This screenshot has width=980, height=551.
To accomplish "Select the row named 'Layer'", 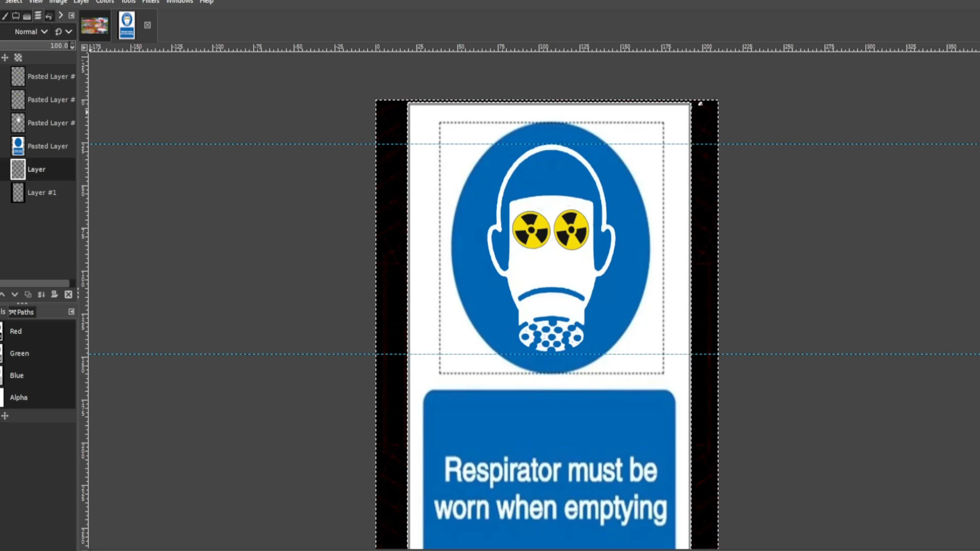I will [x=38, y=169].
